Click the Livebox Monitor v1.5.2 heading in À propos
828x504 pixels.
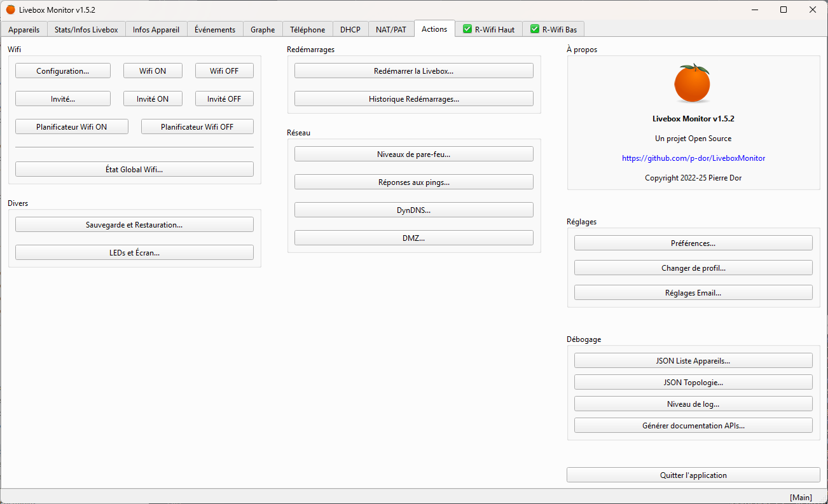[x=693, y=118]
